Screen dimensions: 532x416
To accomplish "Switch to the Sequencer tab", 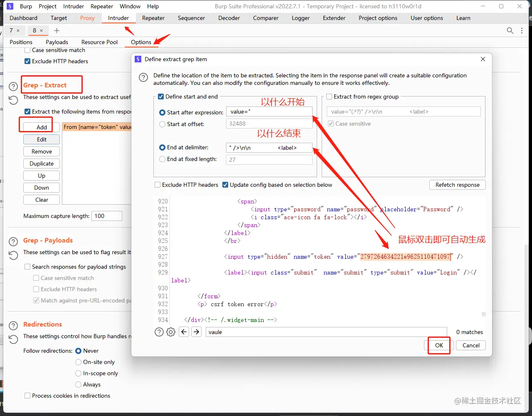I will tap(191, 18).
